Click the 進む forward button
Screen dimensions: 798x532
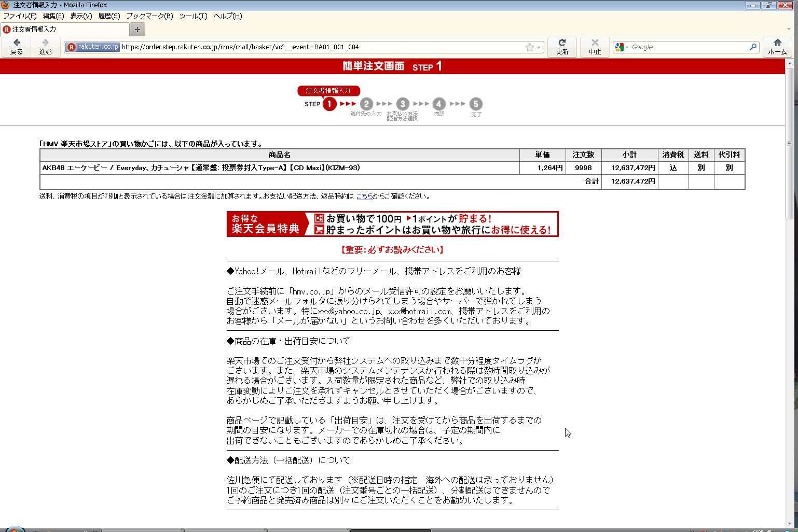pyautogui.click(x=46, y=47)
